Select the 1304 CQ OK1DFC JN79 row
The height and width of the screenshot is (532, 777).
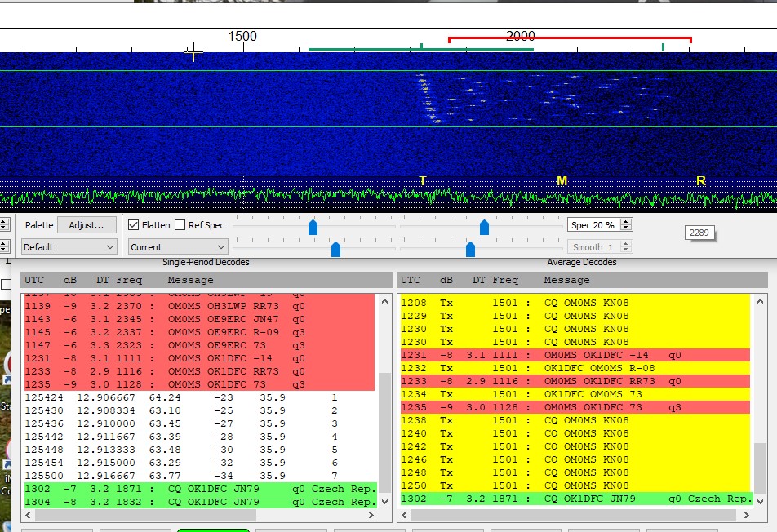[200, 502]
